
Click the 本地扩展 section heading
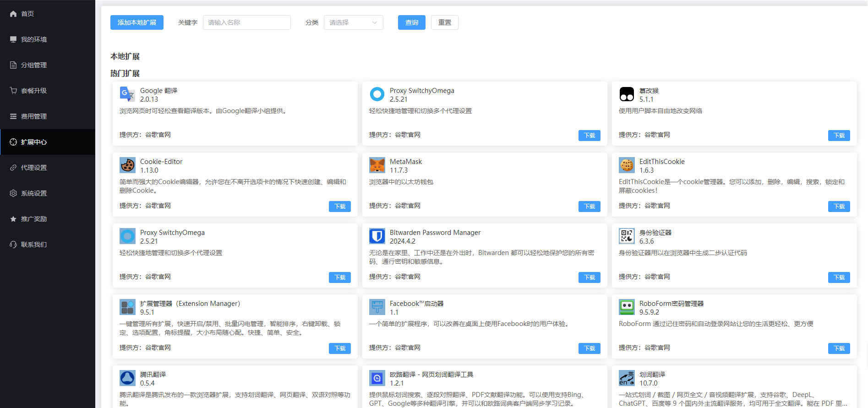(x=125, y=56)
